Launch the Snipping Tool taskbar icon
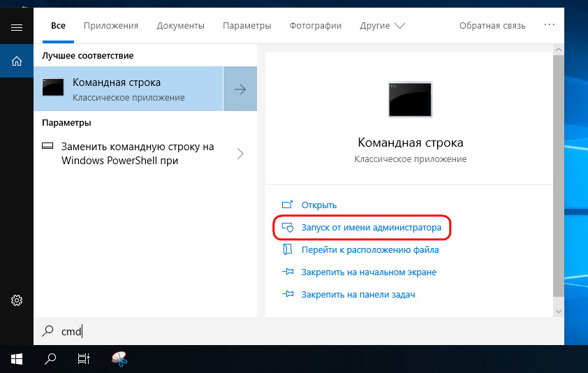The width and height of the screenshot is (588, 373). coord(119,359)
